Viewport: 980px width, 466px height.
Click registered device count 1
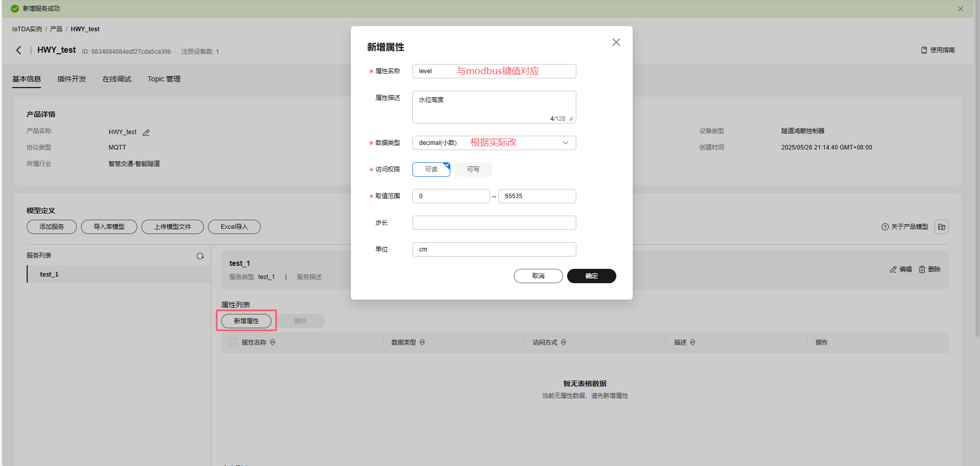coord(217,52)
